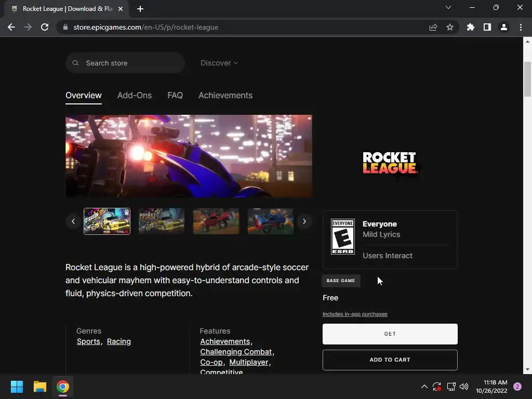Select the Season 8 yellow car thumbnail
The image size is (532, 399).
tap(107, 221)
